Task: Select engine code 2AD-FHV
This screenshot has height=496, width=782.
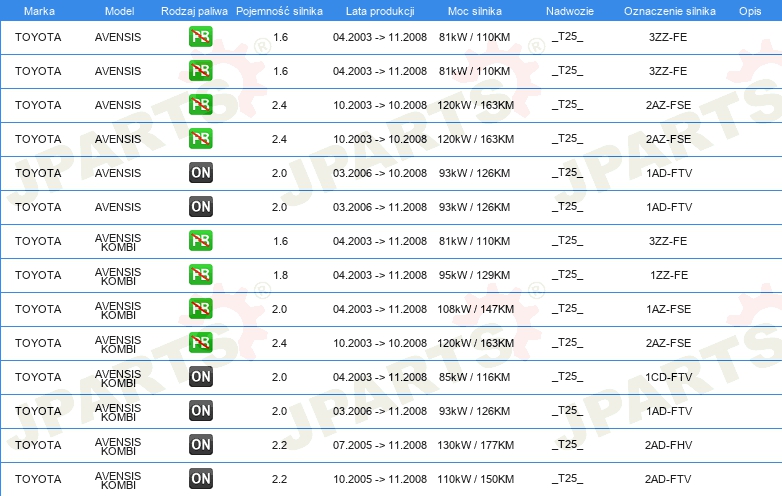Action: click(669, 445)
